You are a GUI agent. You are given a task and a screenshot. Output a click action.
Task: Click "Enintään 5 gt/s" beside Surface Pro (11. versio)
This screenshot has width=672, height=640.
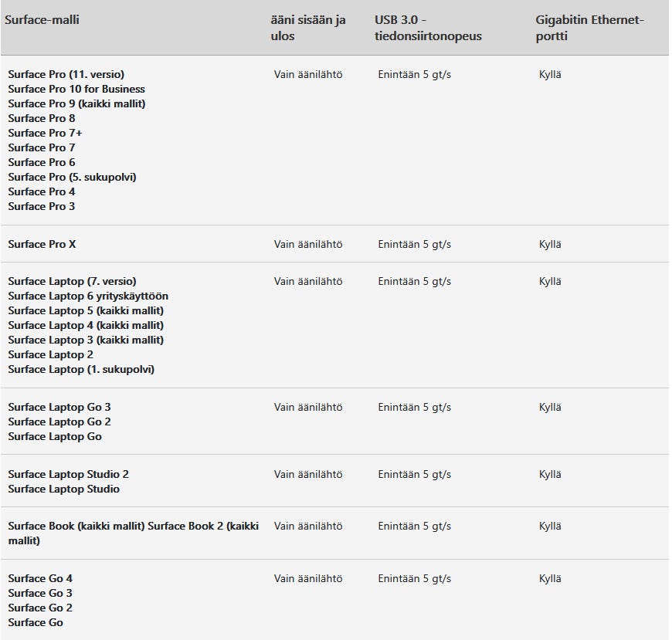pyautogui.click(x=415, y=75)
